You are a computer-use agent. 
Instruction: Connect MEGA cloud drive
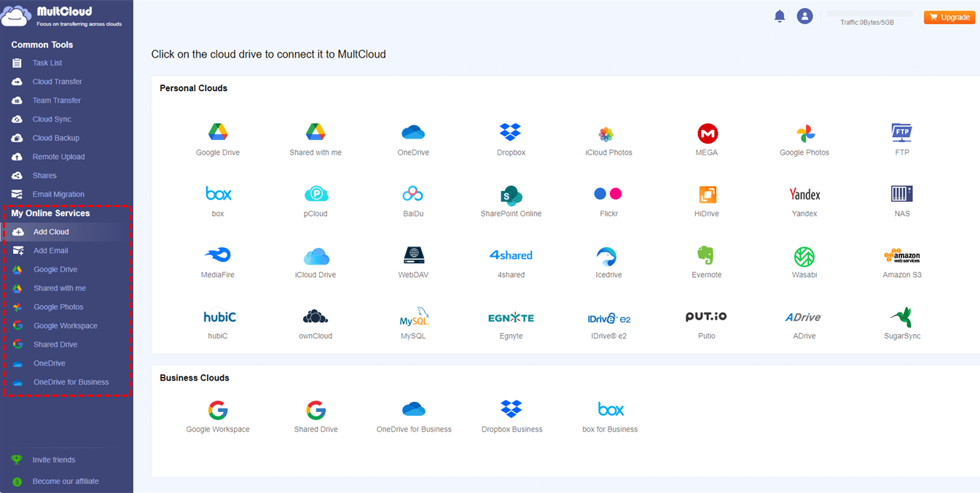[707, 140]
